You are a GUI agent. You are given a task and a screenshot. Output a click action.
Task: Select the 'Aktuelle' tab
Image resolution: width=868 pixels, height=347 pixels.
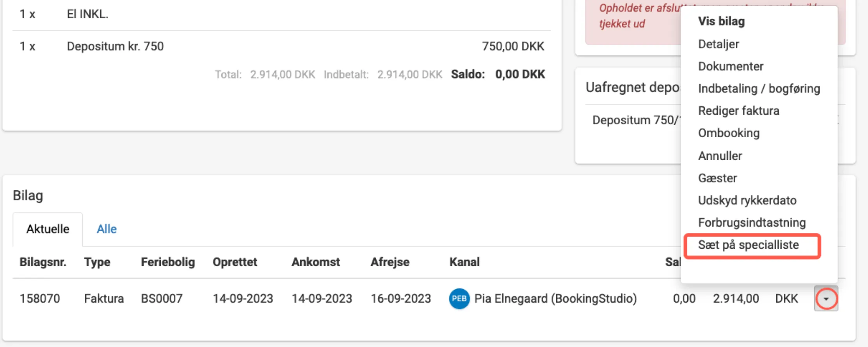tap(48, 229)
